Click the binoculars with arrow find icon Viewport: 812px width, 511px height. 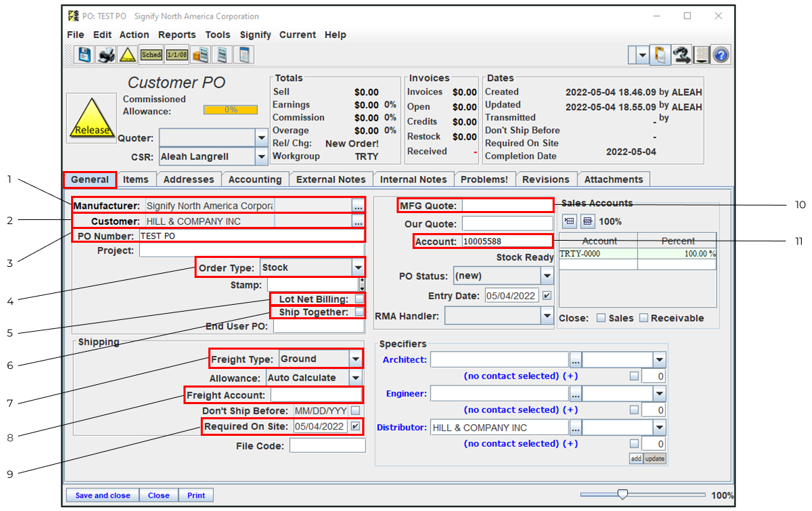[x=682, y=55]
